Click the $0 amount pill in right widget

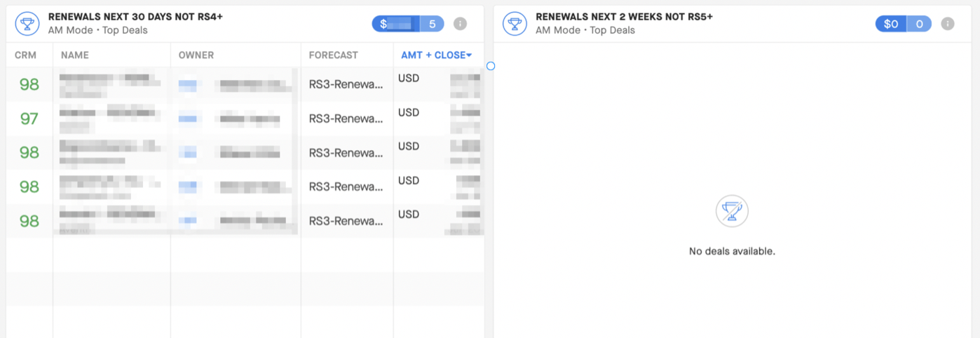(x=890, y=24)
